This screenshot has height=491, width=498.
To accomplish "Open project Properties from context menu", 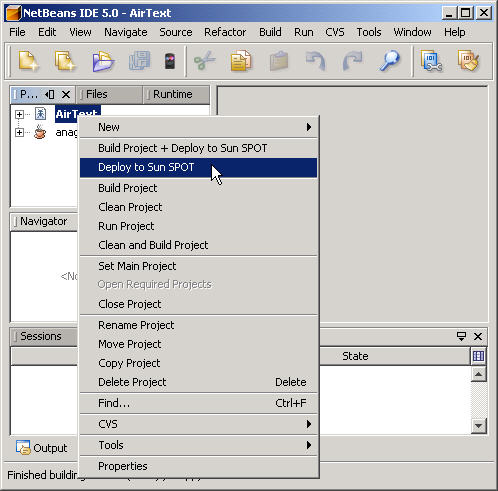I will point(199,466).
